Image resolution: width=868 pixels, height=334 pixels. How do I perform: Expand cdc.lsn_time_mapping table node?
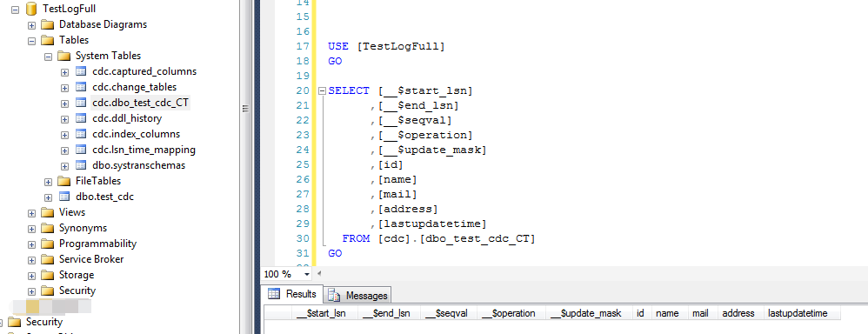pos(64,150)
